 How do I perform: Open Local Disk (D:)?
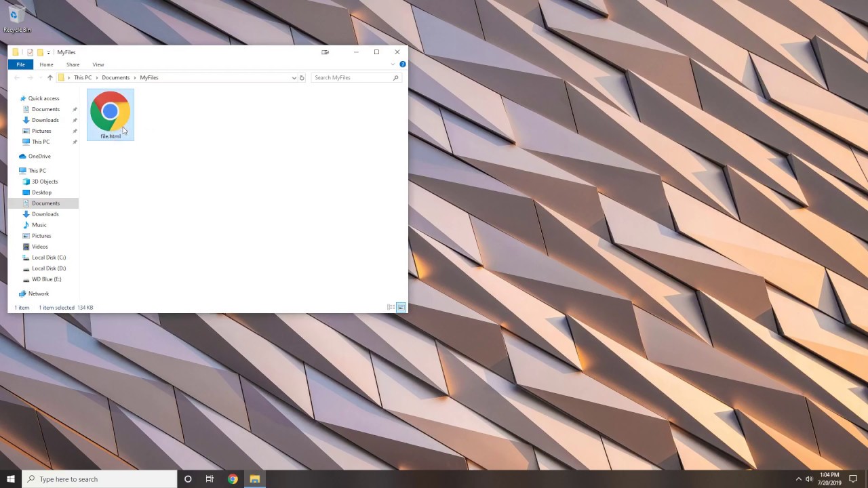coord(49,268)
